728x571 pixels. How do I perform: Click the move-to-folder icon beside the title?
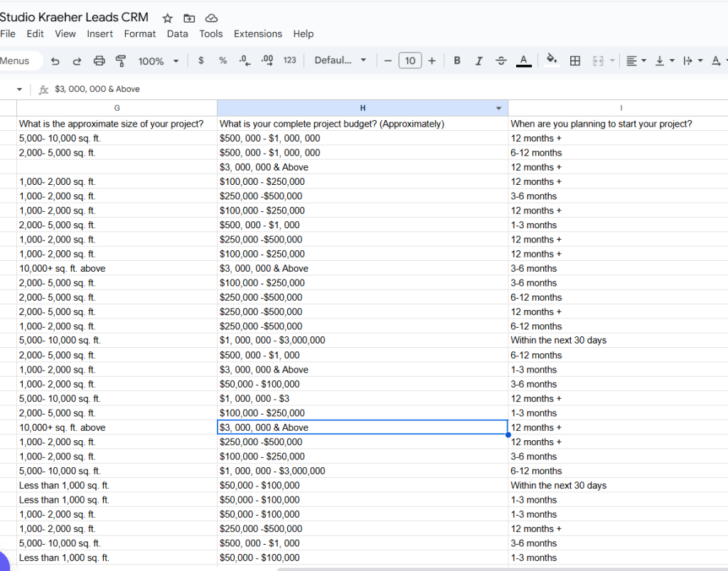click(x=189, y=18)
